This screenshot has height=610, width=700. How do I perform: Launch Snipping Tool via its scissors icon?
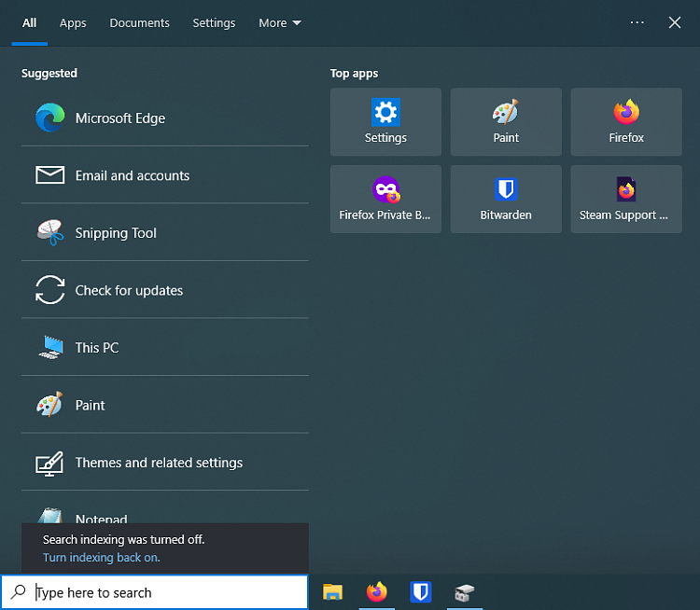(50, 232)
